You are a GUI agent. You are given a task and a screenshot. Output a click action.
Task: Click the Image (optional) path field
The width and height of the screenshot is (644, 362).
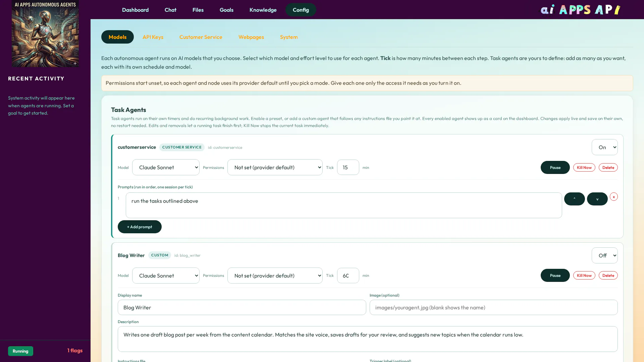tap(493, 307)
